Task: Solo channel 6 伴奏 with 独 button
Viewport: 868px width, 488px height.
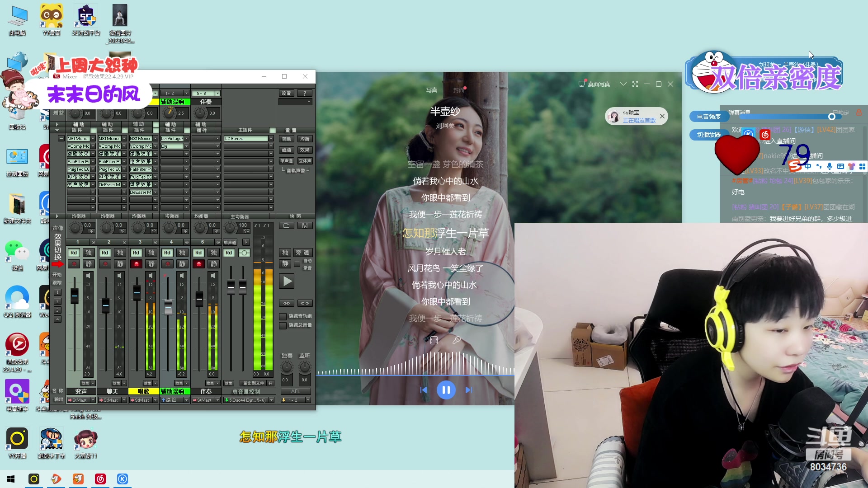Action: point(214,253)
